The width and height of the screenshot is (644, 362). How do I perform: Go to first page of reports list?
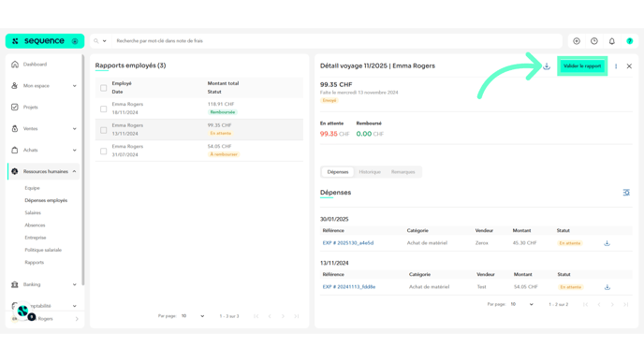point(256,316)
